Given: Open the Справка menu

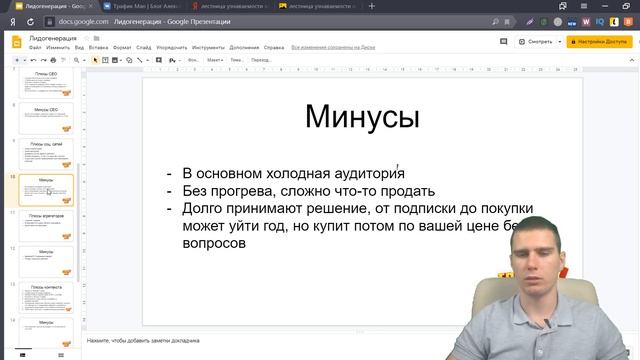Looking at the screenshot, I should point(274,48).
